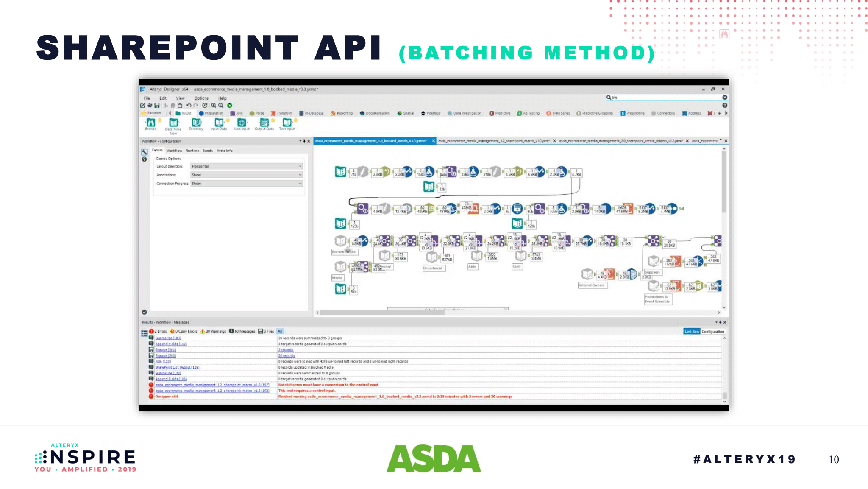Viewport: 868px width, 489px height.
Task: Open the Append Fields (112) result link
Action: tap(171, 344)
